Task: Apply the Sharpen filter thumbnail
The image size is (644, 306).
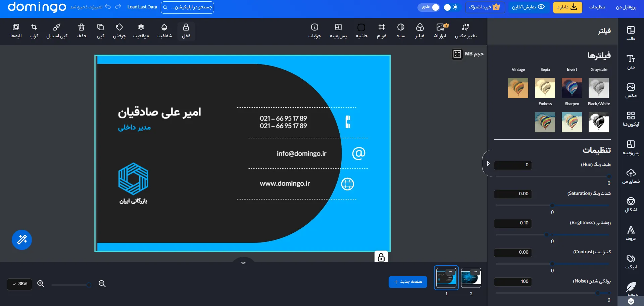Action: point(572,122)
